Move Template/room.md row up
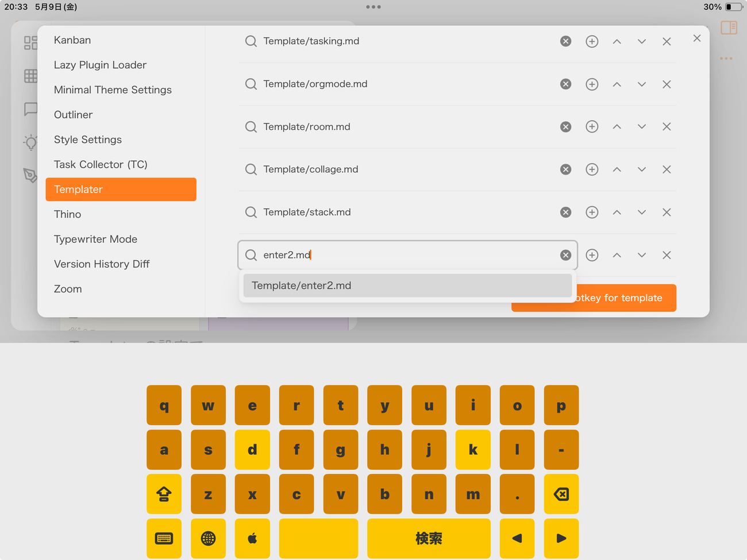747x560 pixels. (x=617, y=127)
